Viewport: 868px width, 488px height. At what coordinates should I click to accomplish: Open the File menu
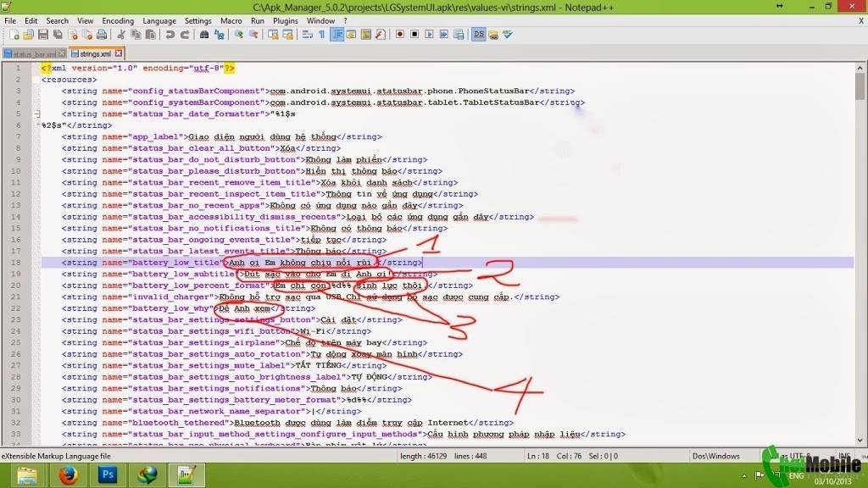pos(10,21)
